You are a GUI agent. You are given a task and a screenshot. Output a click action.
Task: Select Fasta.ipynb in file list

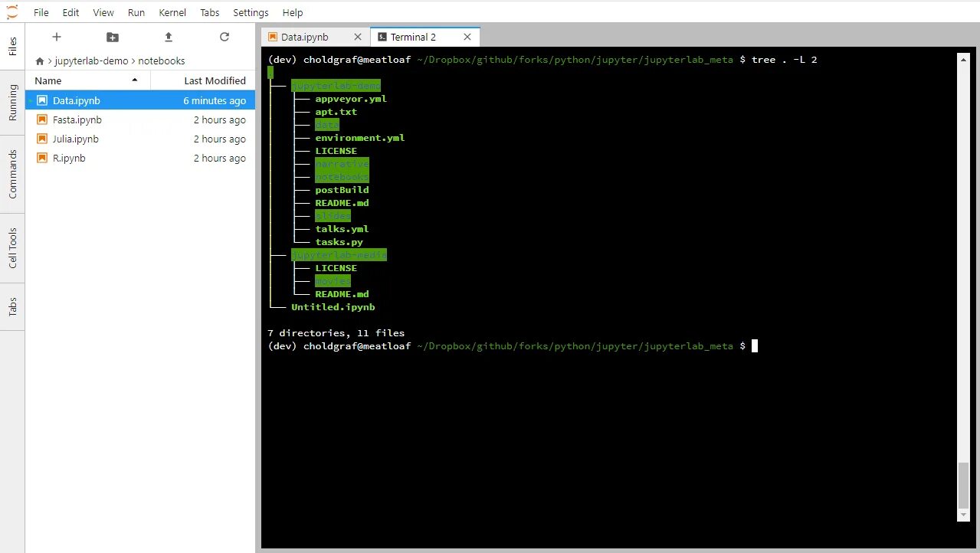(x=140, y=119)
